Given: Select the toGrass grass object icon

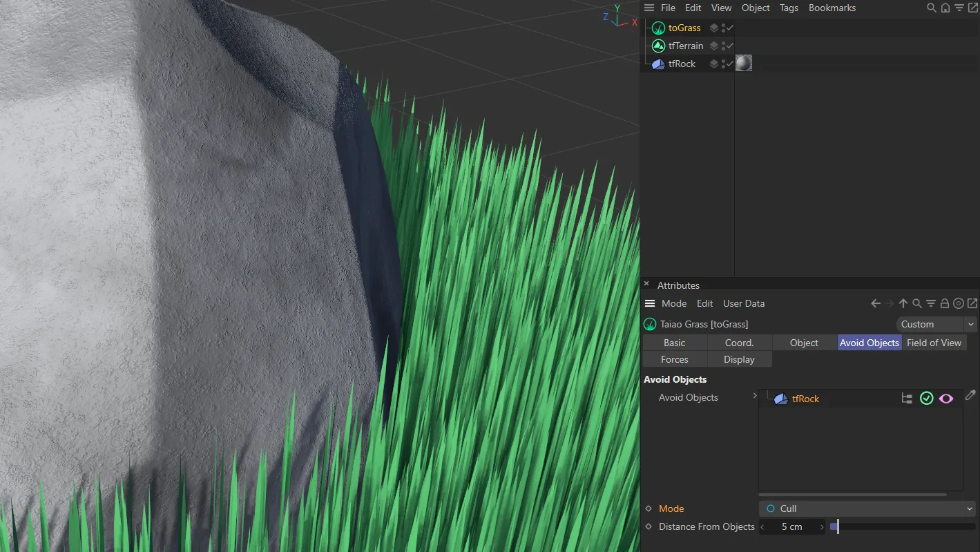Looking at the screenshot, I should point(658,28).
